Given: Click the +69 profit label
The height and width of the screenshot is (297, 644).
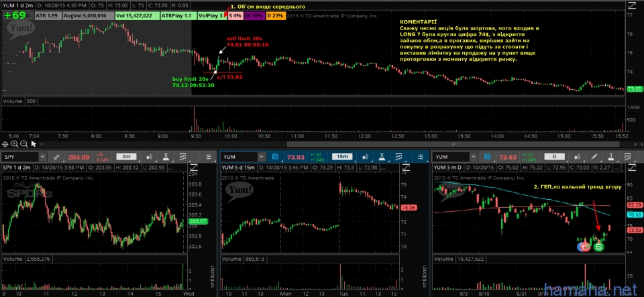Looking at the screenshot, I should coord(15,15).
